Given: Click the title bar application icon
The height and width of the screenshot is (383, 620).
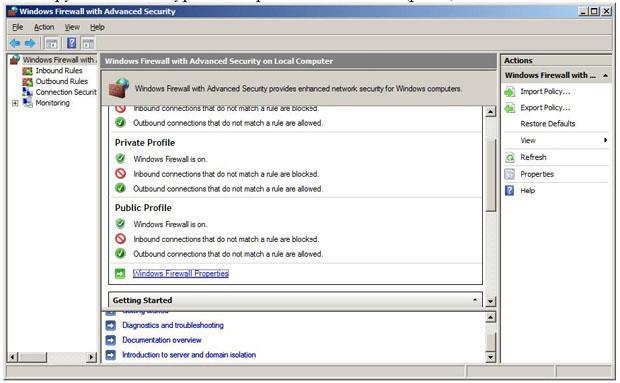Looking at the screenshot, I should [x=13, y=11].
